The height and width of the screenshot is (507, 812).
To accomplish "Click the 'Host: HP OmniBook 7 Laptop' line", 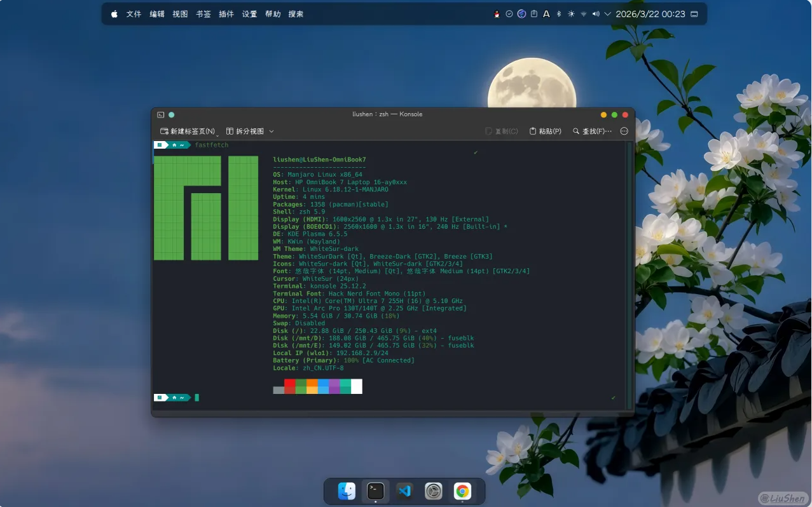I will click(x=340, y=182).
